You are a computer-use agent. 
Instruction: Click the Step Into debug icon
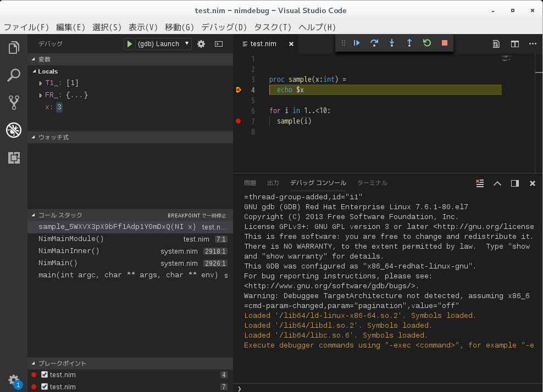coord(392,42)
